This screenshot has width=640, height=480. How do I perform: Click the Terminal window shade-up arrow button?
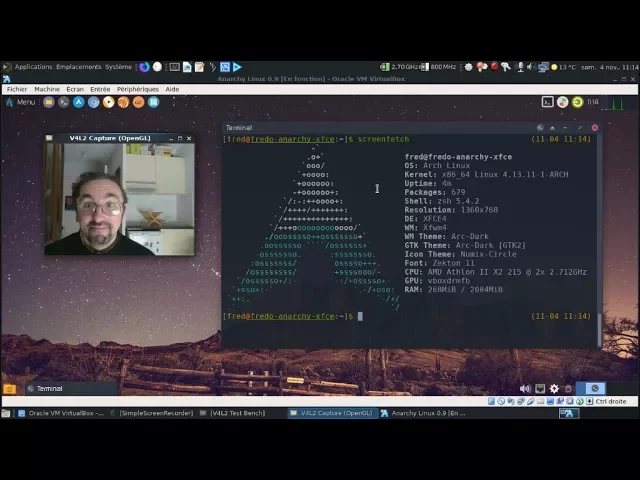pos(552,128)
